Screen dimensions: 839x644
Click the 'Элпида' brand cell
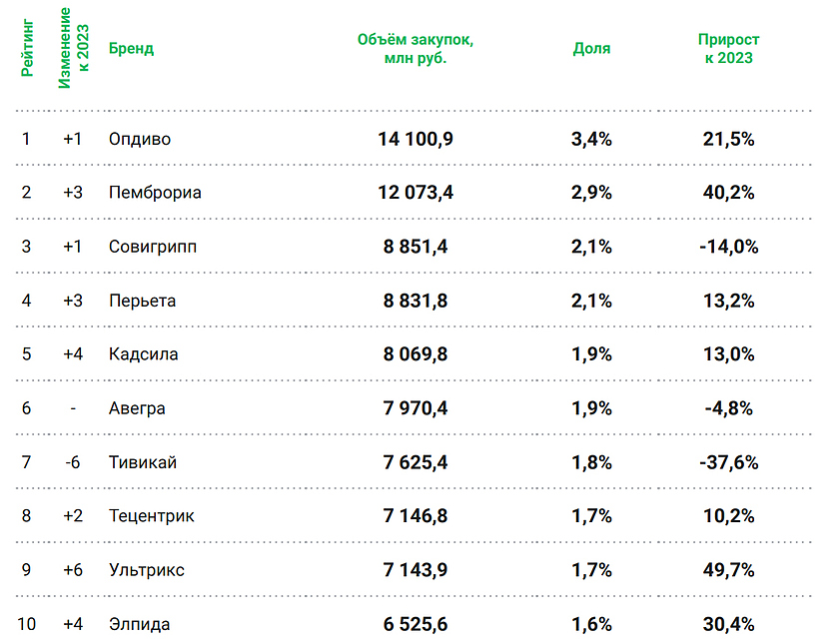pos(139,624)
